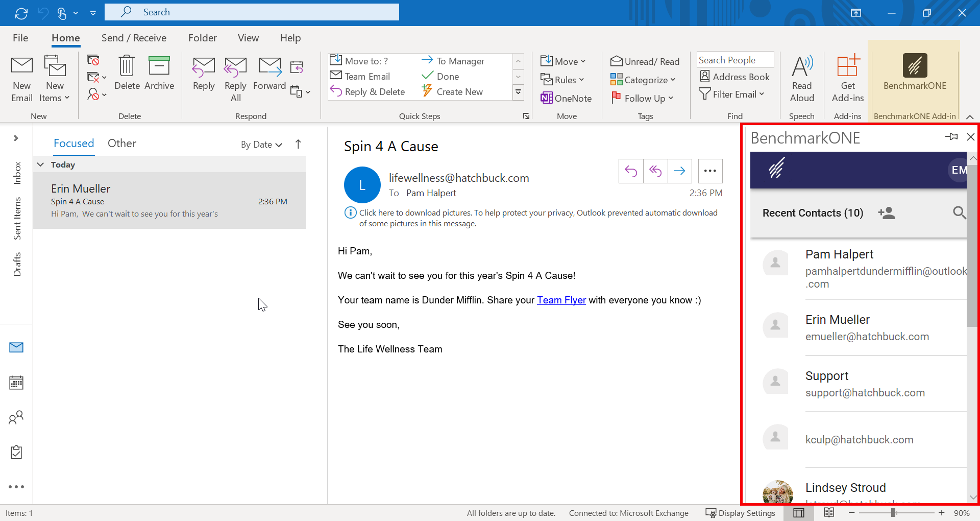The width and height of the screenshot is (980, 521).
Task: Click the BenchmarkONE add-in icon in ribbon
Action: (x=914, y=66)
